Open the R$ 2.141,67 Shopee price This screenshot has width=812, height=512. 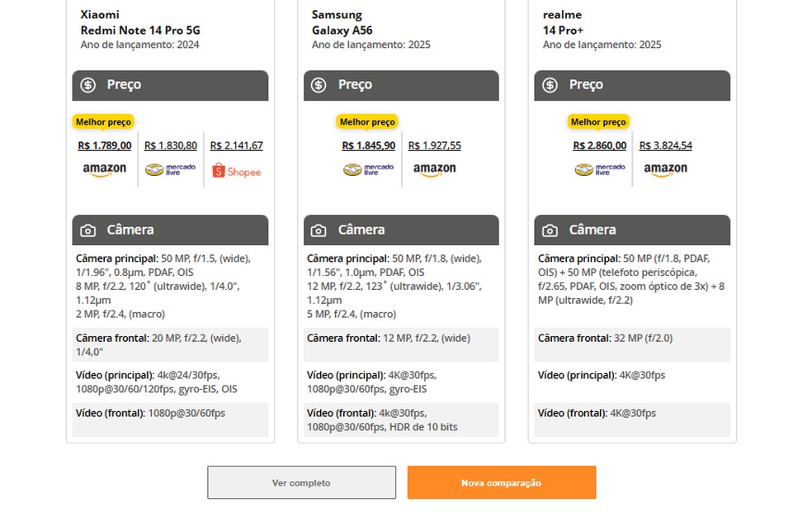tap(236, 145)
